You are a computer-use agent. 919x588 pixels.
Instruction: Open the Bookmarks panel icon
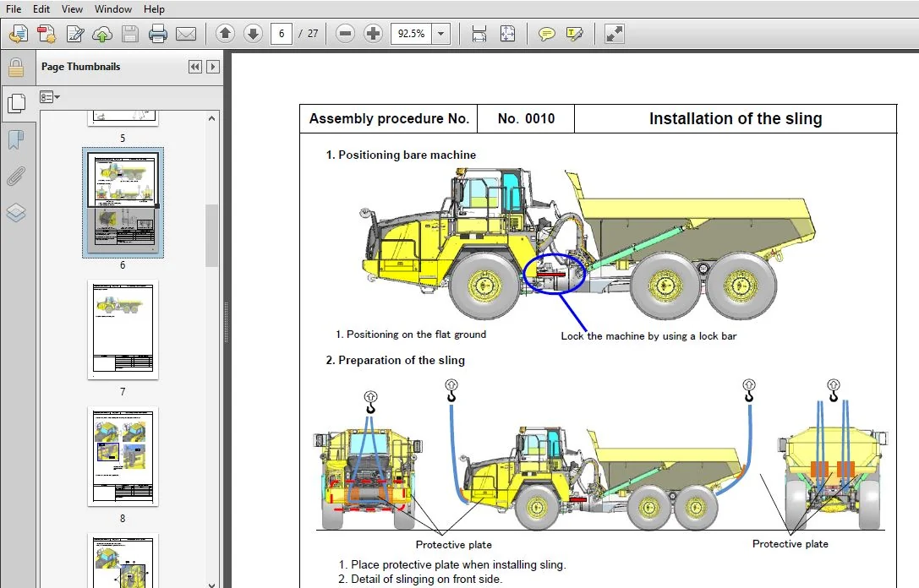(x=16, y=139)
